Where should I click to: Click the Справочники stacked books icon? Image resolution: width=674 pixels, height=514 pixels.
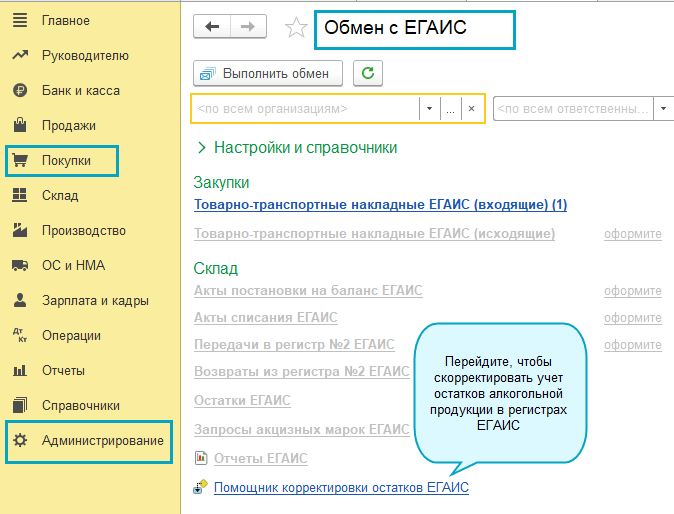(x=20, y=405)
